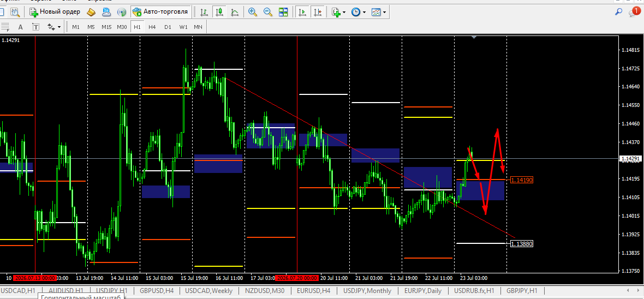Open the USDJPY,Monthly chart tab
644x299 pixels.
368,291
